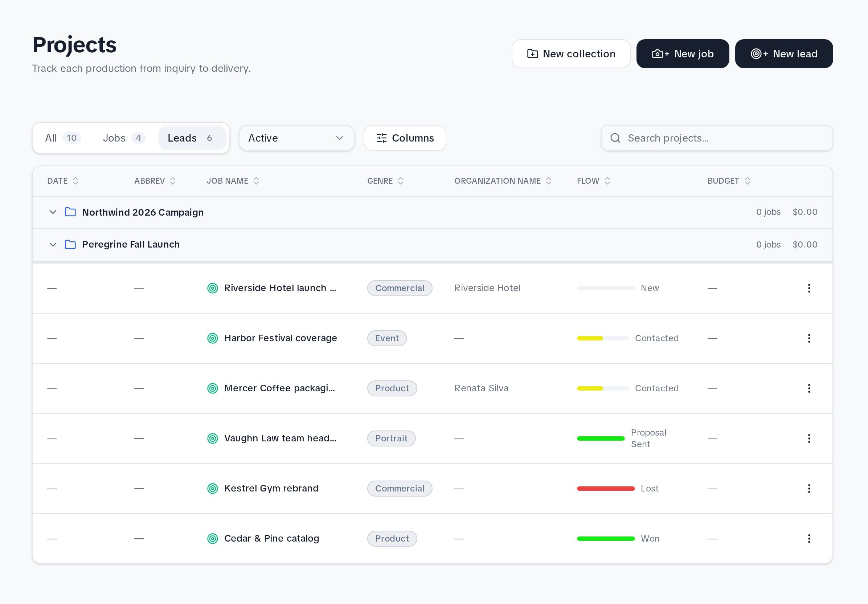Viewport: 868px width, 604px height.
Task: Collapse the Northwind 2026 Campaign collection
Action: coord(53,212)
